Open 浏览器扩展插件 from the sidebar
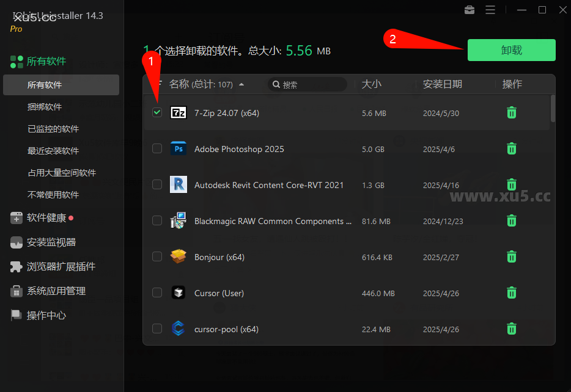Viewport: 571px width, 392px height. coord(17,267)
